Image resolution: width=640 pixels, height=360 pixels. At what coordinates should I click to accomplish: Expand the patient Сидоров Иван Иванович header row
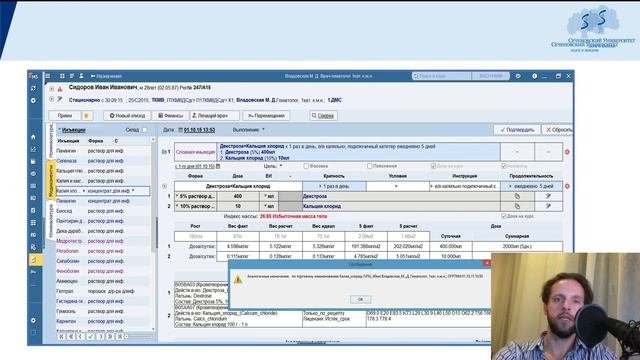pyautogui.click(x=51, y=88)
